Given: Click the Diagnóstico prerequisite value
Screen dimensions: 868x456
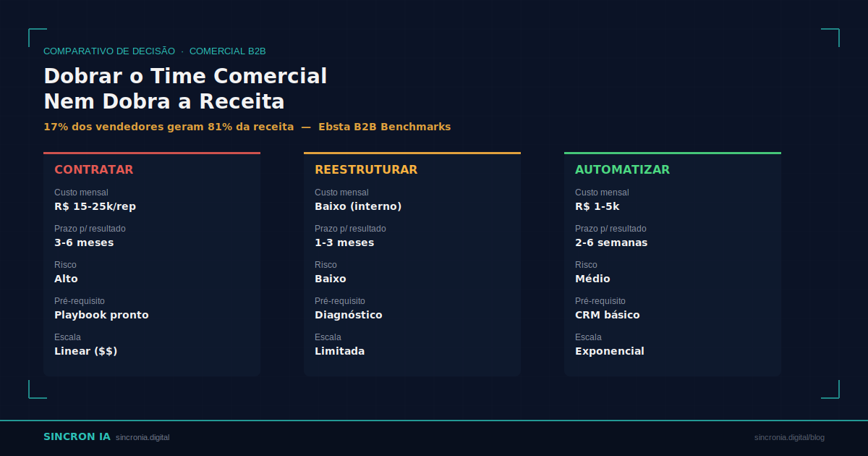Looking at the screenshot, I should 348,315.
